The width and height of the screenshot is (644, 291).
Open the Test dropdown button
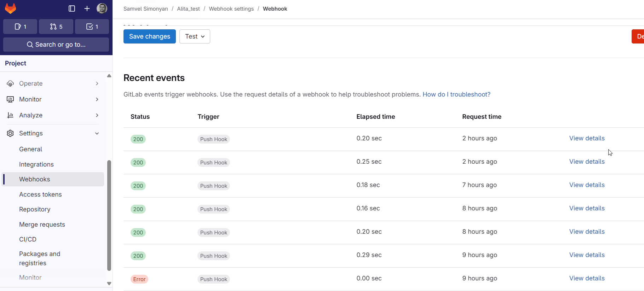click(x=195, y=36)
